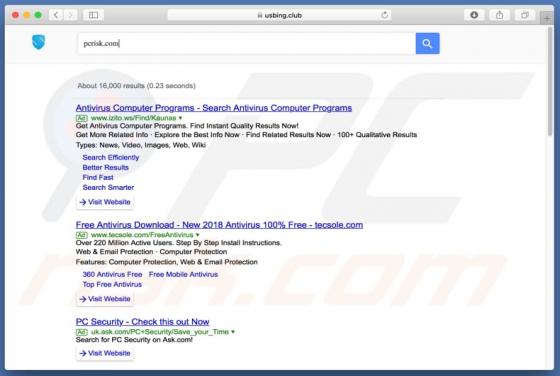Click Visit Website under Ask.com ad

pos(105,353)
